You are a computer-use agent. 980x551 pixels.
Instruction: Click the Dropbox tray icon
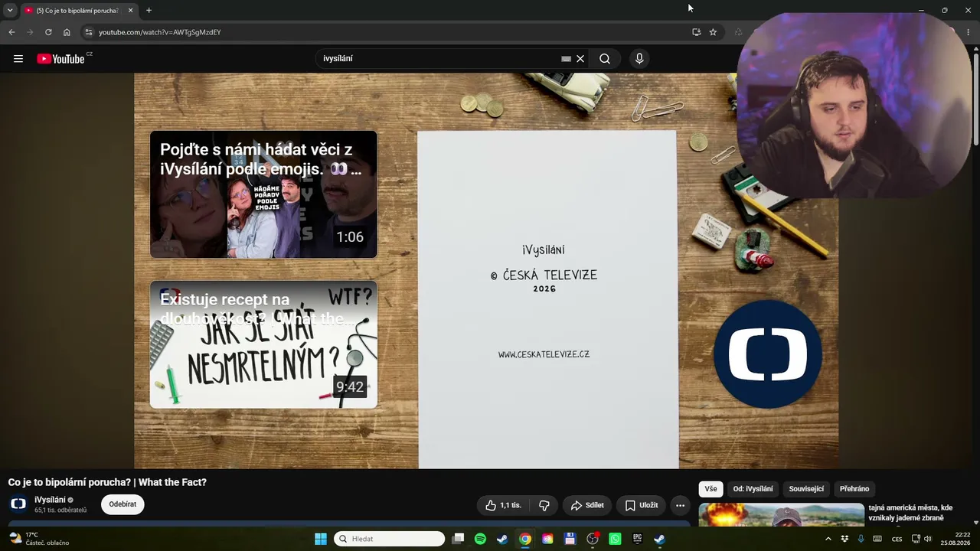(844, 539)
